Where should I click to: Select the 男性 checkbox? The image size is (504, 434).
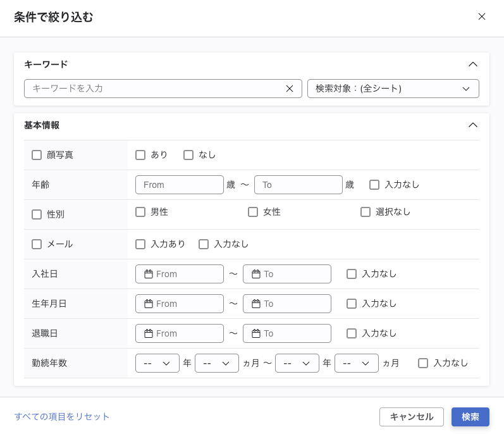tap(140, 212)
